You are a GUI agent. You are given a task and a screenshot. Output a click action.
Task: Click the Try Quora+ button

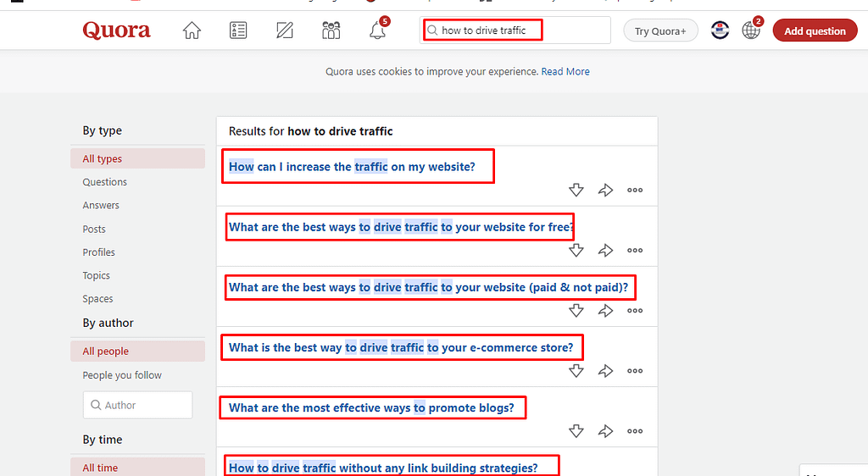[660, 31]
